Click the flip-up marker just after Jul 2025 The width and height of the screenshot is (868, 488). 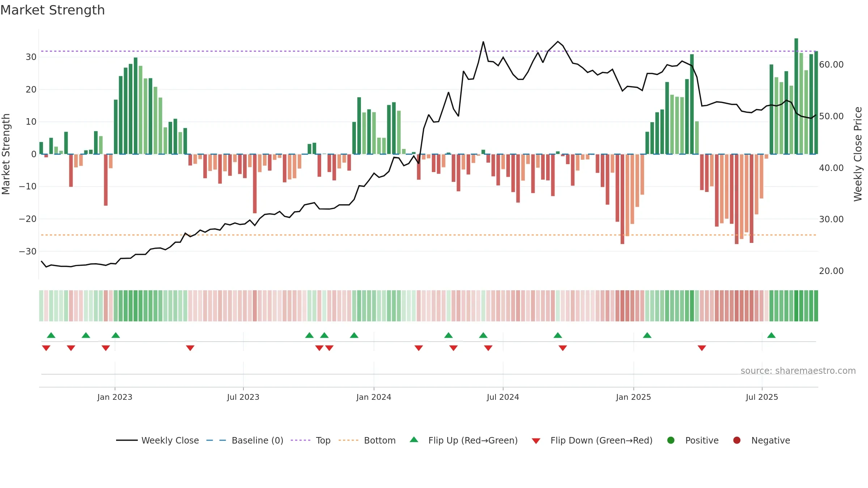[x=771, y=335]
